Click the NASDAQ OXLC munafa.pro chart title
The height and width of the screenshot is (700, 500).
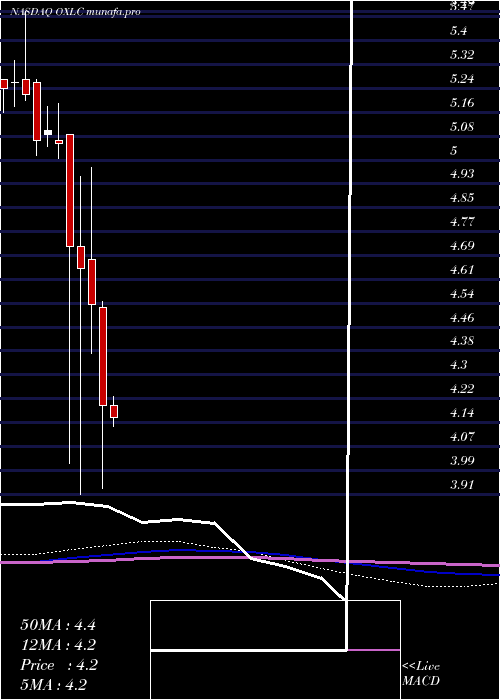[76, 12]
